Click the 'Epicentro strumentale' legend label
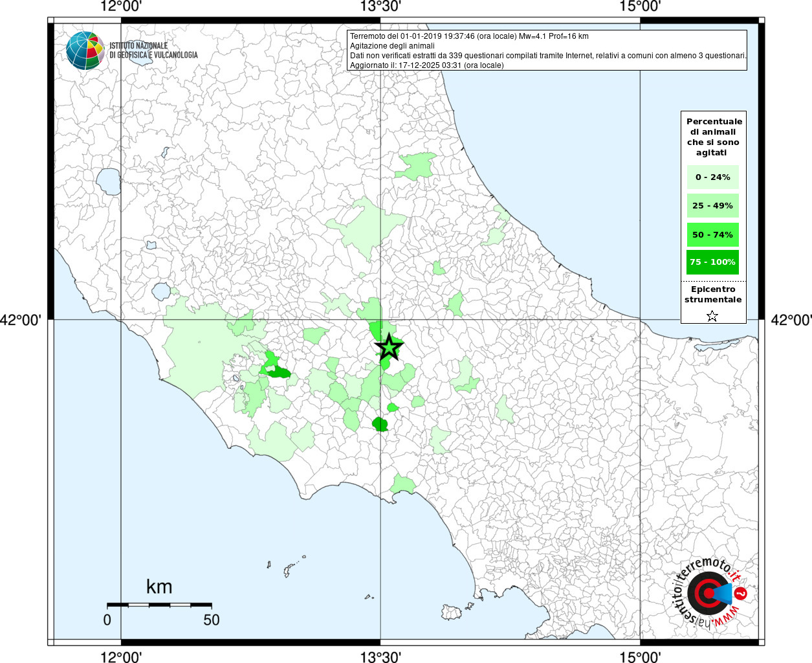Screen dimensions: 812x663 tap(713, 295)
